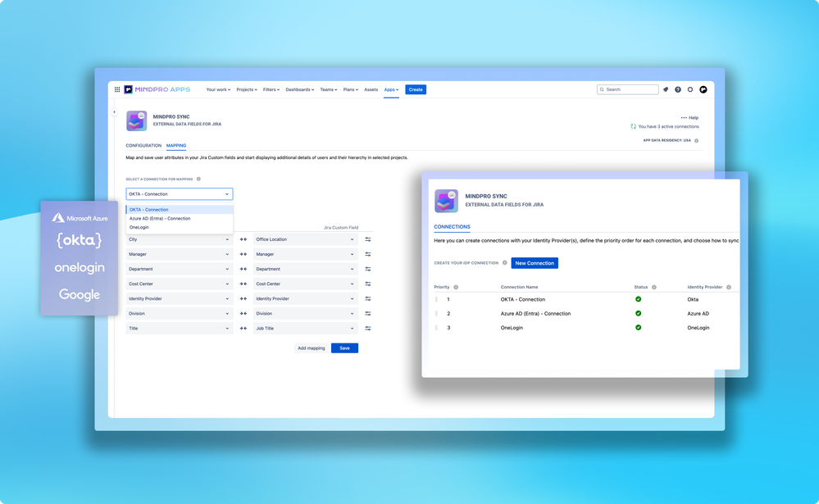Screen dimensions: 819x504
Task: Click the info icon next to Create Your IDP Connection
Action: [x=504, y=263]
